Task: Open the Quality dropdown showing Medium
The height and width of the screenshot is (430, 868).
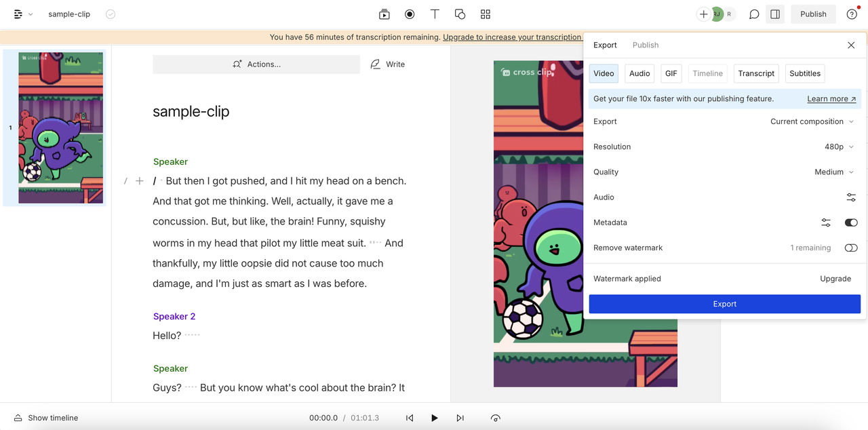Action: coord(834,172)
